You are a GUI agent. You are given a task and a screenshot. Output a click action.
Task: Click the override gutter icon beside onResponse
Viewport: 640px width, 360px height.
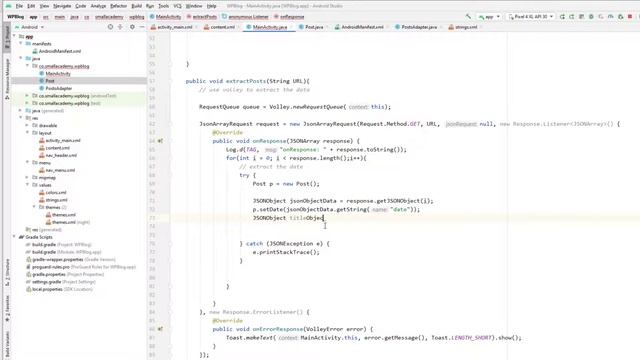160,141
